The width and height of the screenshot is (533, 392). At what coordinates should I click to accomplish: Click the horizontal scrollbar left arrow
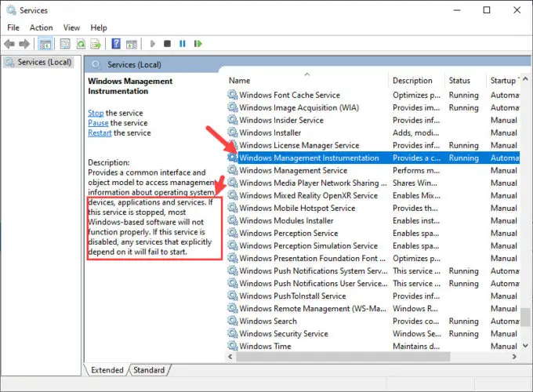coord(230,356)
